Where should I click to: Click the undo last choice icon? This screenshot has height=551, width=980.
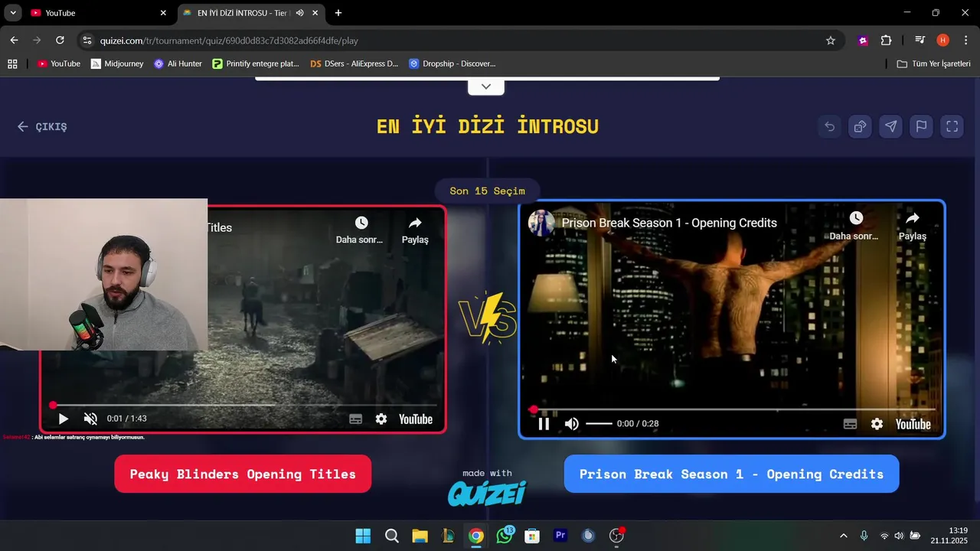pos(829,127)
